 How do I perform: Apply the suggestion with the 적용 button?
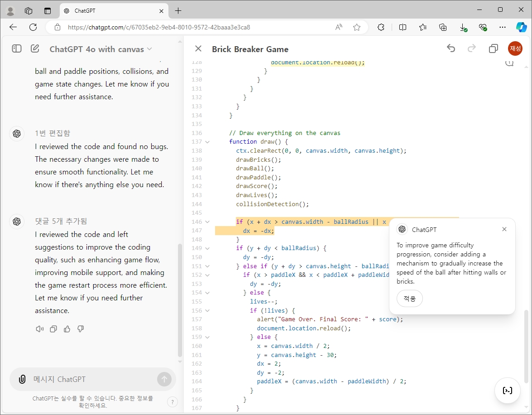409,299
